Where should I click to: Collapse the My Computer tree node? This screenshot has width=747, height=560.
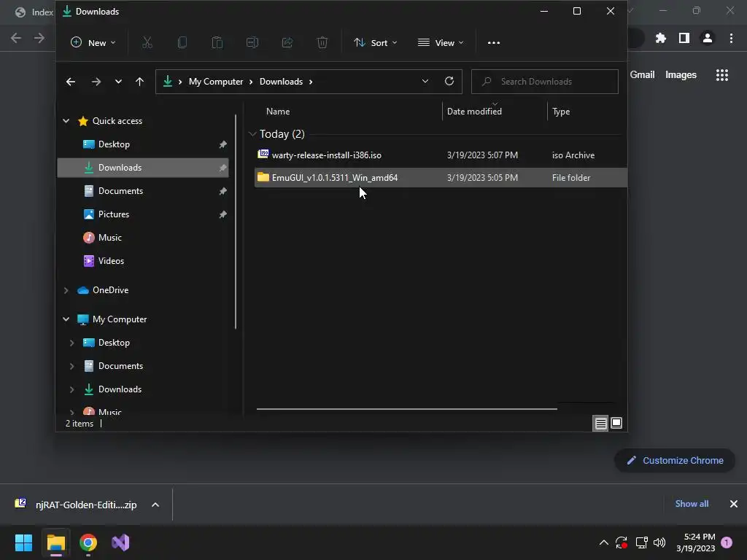pyautogui.click(x=66, y=319)
